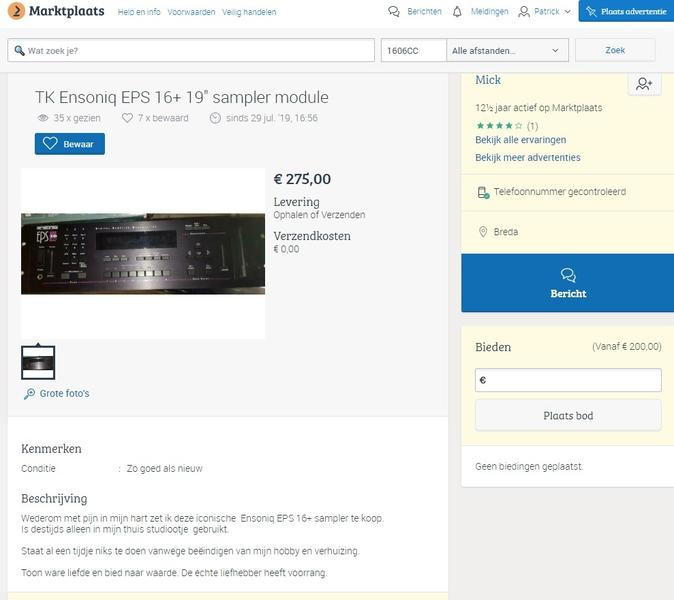Viewport: 674px width, 600px height.
Task: Click the clock icon beside posting date
Action: (x=215, y=118)
